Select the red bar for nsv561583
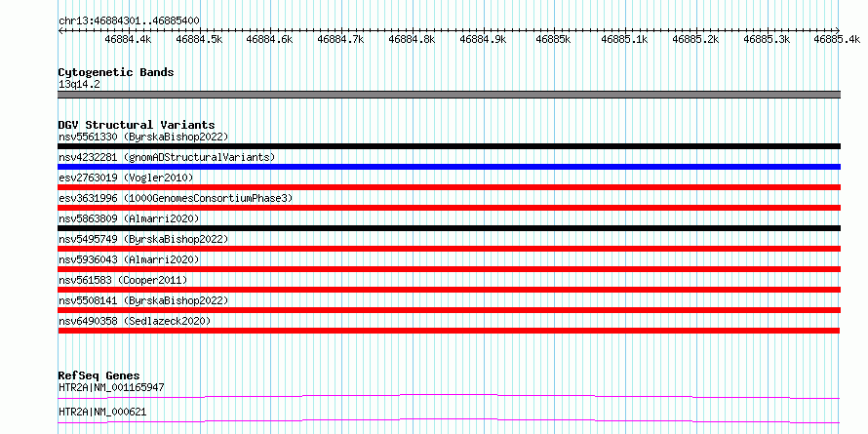The image size is (868, 434). [x=450, y=290]
